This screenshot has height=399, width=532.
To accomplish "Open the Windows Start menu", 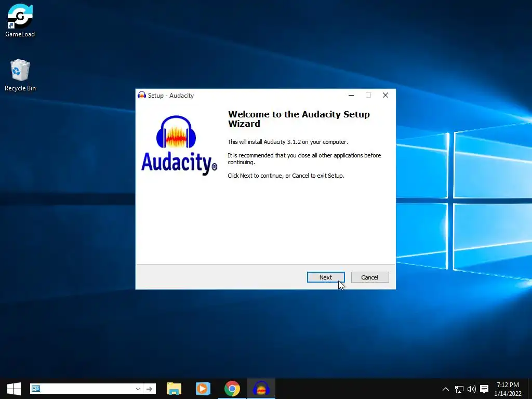I will click(14, 389).
